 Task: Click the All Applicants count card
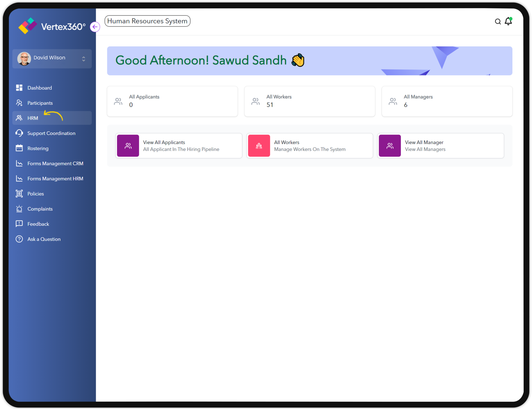[172, 101]
